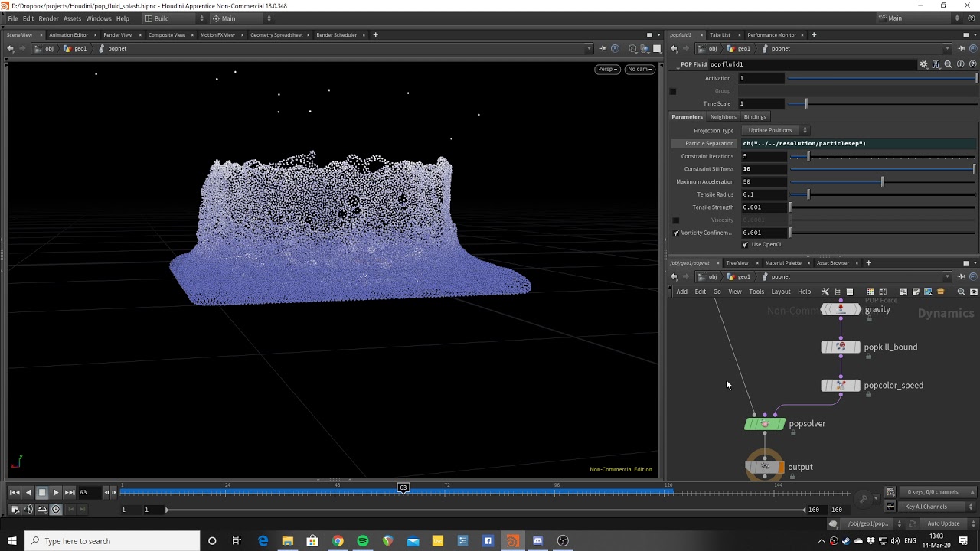980x551 pixels.
Task: Adjust the Maximum Acceleration slider
Action: click(x=884, y=181)
